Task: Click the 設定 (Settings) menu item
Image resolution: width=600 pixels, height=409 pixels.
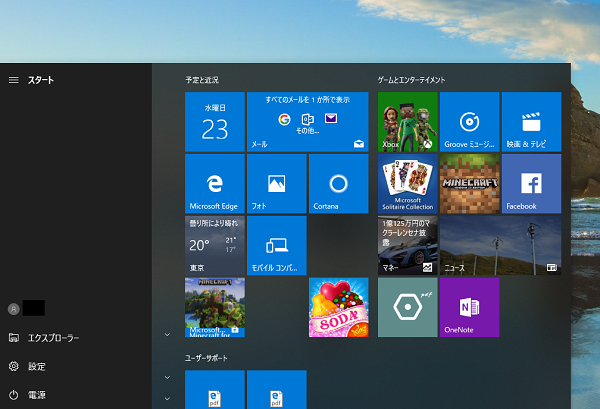Action: point(36,367)
